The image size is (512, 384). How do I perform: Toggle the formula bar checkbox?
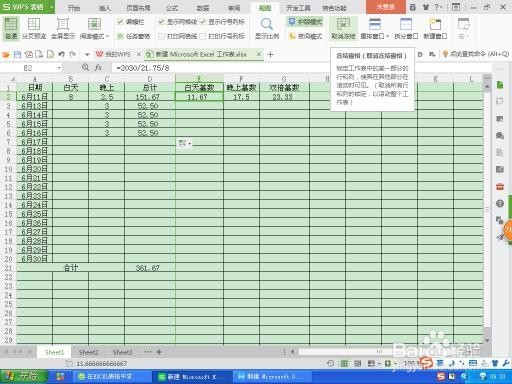click(x=121, y=22)
